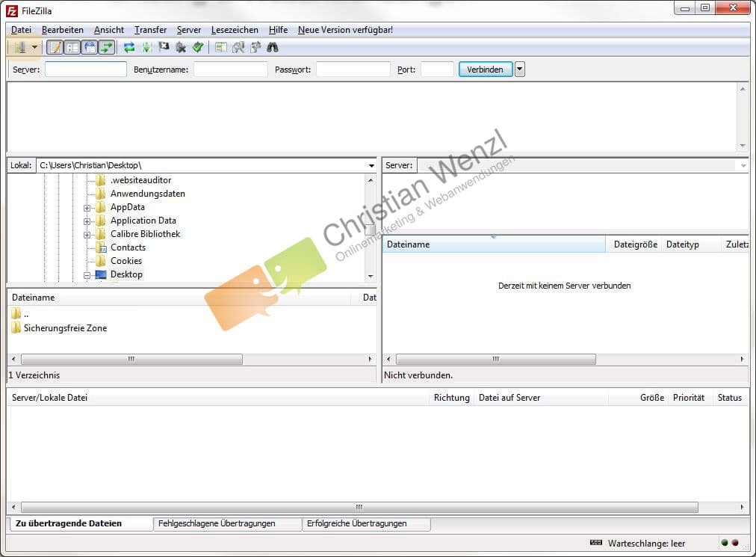Image resolution: width=756 pixels, height=557 pixels.
Task: Toggle transfer queue processing icon
Action: pos(146,47)
